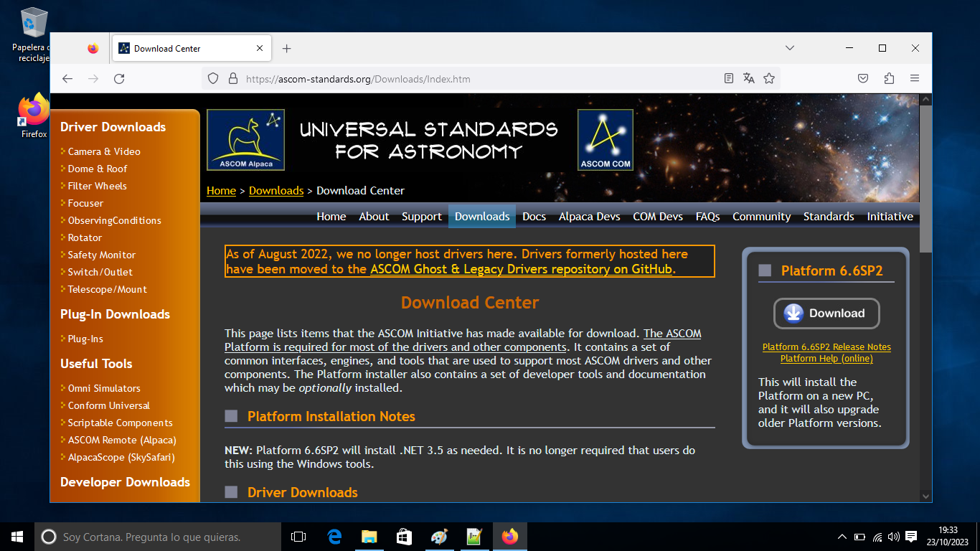The width and height of the screenshot is (980, 551).
Task: Click the site security padlock icon
Action: [232, 79]
